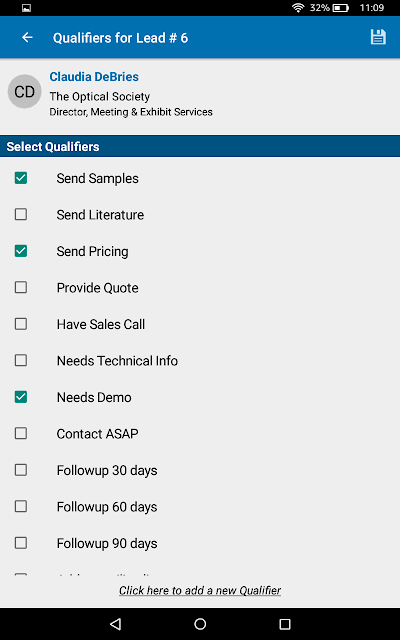Select the Contact ASAP checkbox

pos(21,433)
